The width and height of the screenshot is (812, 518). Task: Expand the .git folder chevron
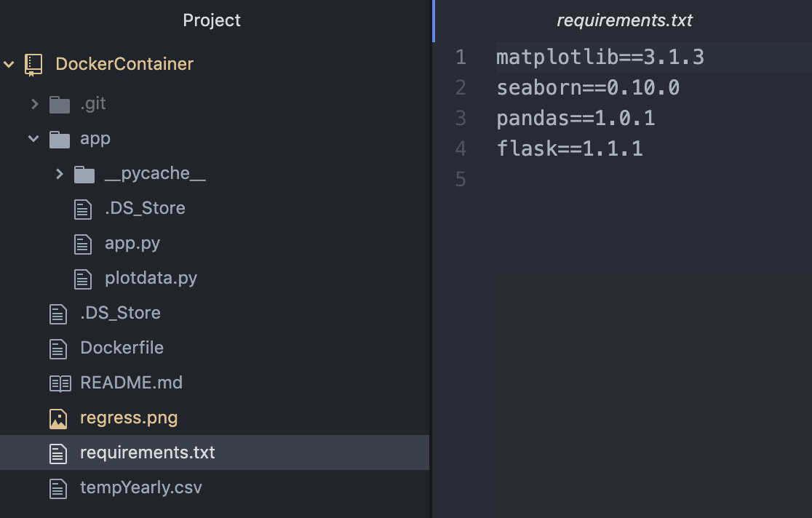(x=34, y=104)
